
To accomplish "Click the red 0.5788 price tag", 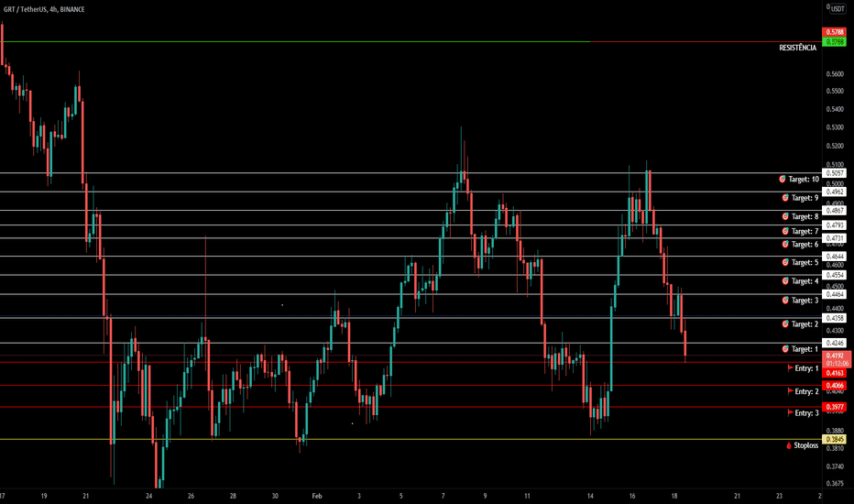I will 834,32.
